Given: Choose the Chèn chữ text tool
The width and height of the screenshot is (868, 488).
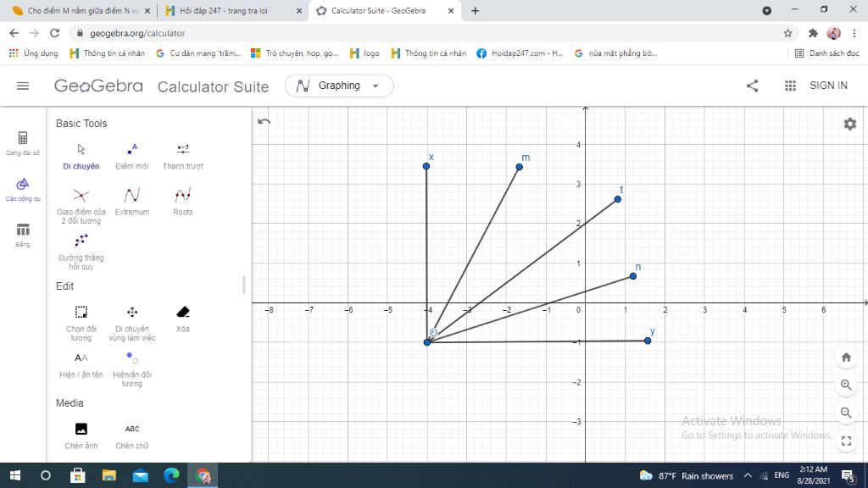Looking at the screenshot, I should 131,436.
